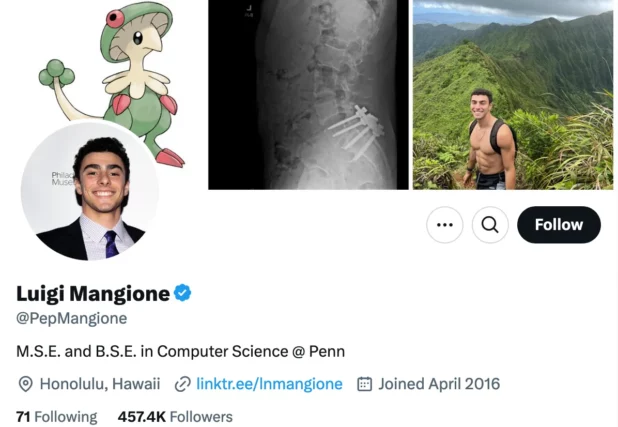This screenshot has width=618, height=427.
Task: Click the Luigi Mangione display name heading
Action: coord(93,293)
